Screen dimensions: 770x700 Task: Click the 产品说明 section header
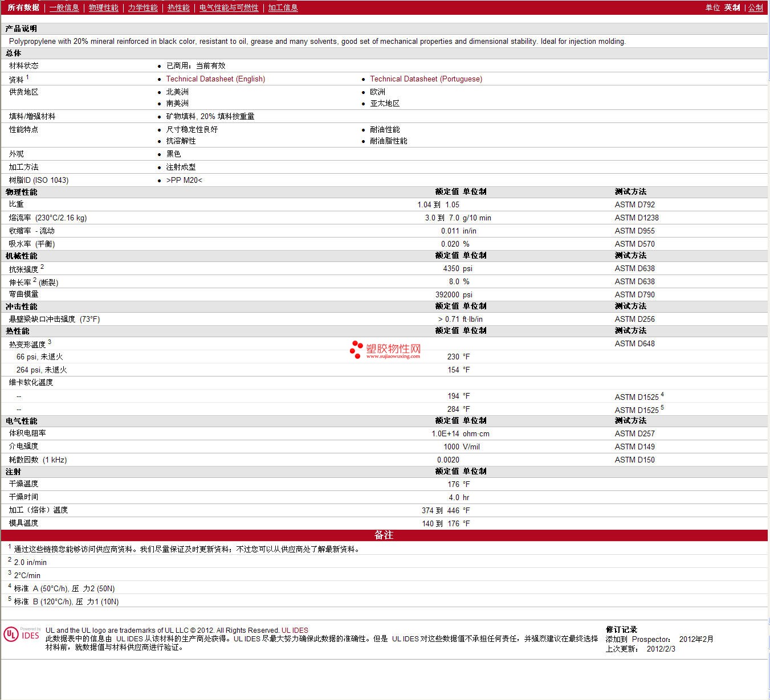[21, 28]
